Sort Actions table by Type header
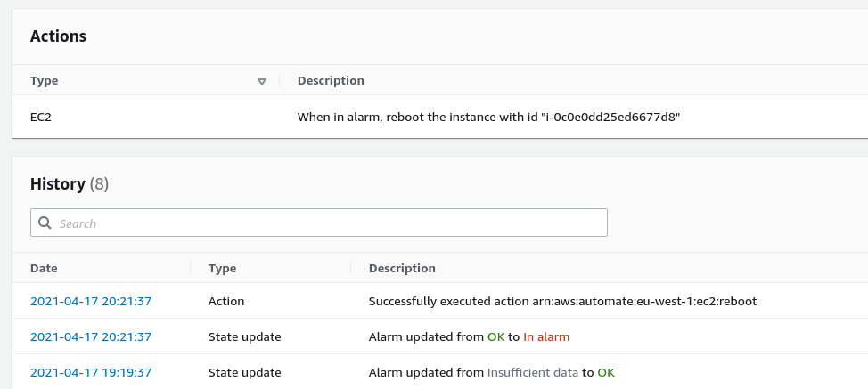This screenshot has height=389, width=868. coord(45,81)
